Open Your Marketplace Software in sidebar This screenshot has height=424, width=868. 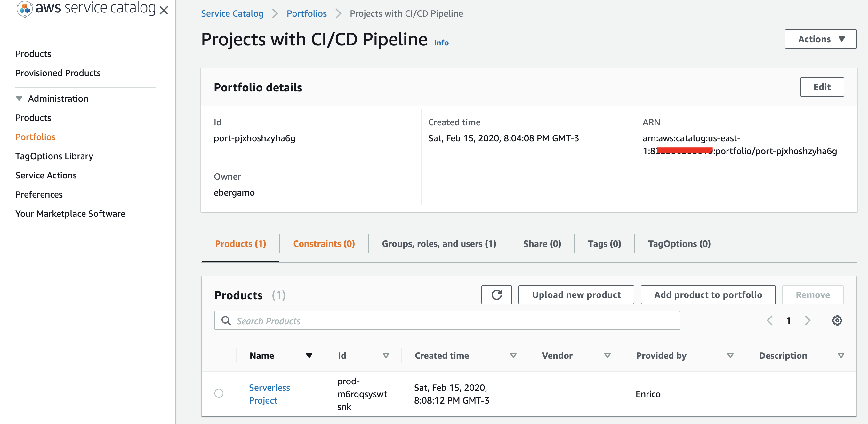pos(70,213)
